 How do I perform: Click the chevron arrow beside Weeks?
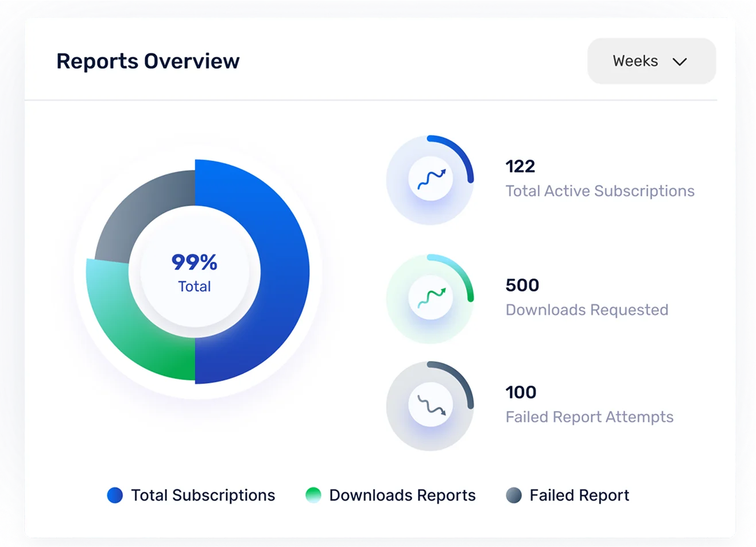tap(680, 62)
